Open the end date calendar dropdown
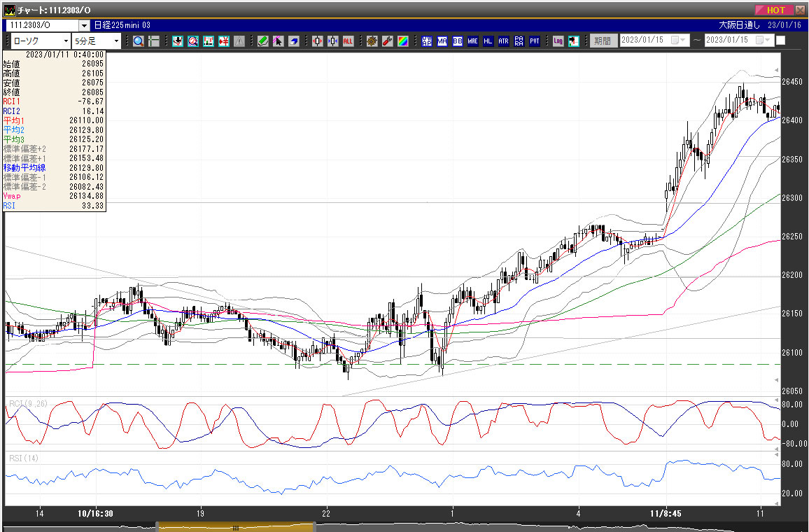This screenshot has width=809, height=532. tap(764, 40)
